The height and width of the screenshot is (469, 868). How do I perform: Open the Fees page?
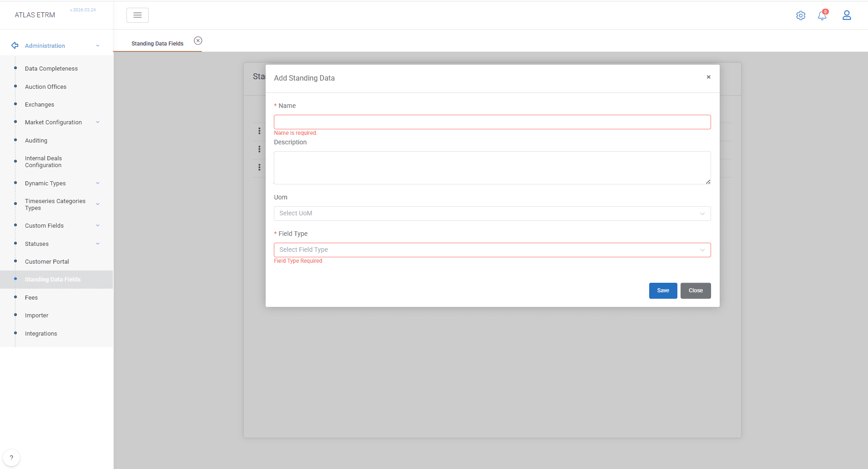[x=31, y=298]
